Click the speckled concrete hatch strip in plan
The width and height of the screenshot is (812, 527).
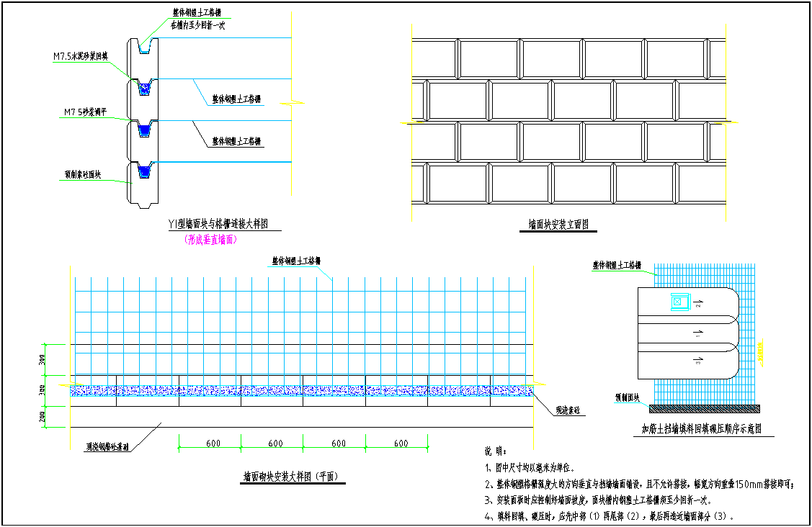303,390
